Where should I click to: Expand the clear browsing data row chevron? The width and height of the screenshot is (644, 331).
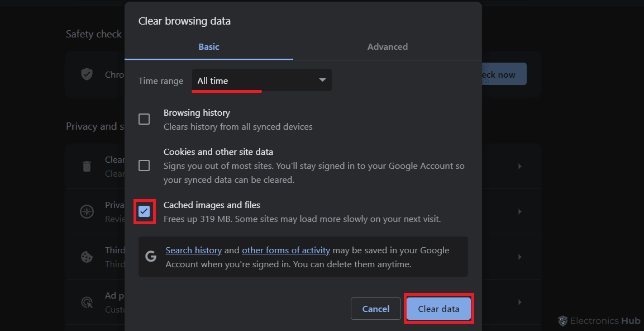[x=520, y=166]
